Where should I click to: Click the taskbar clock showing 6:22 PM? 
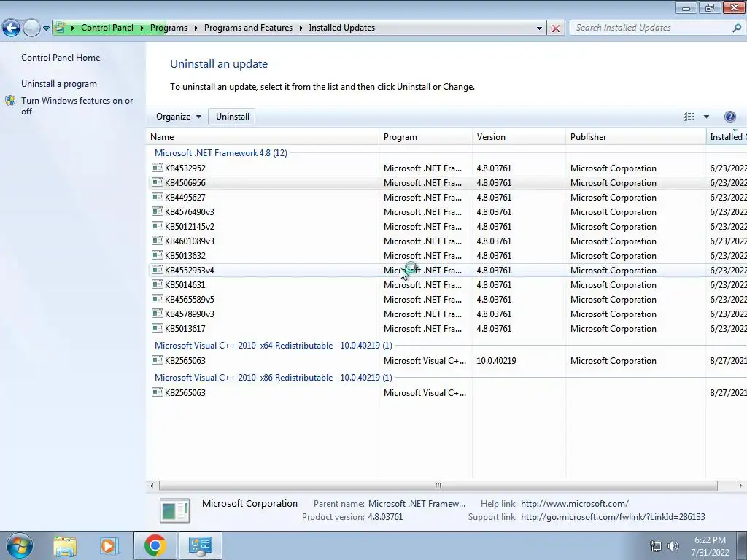tap(710, 546)
